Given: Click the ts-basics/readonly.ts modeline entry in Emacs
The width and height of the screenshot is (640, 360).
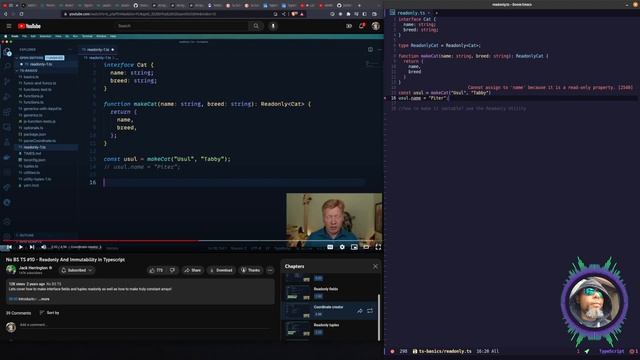Looking at the screenshot, I should coord(445,351).
